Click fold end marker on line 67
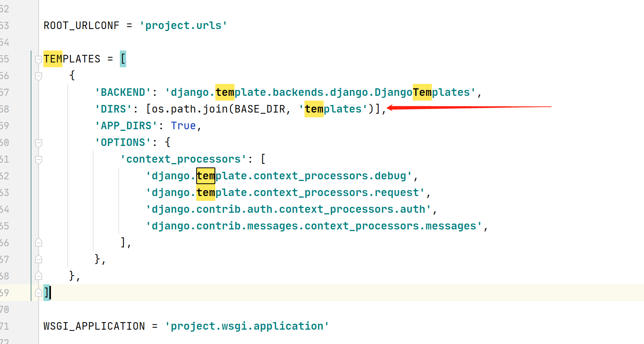Screen dimensions: 644x344 point(39,259)
